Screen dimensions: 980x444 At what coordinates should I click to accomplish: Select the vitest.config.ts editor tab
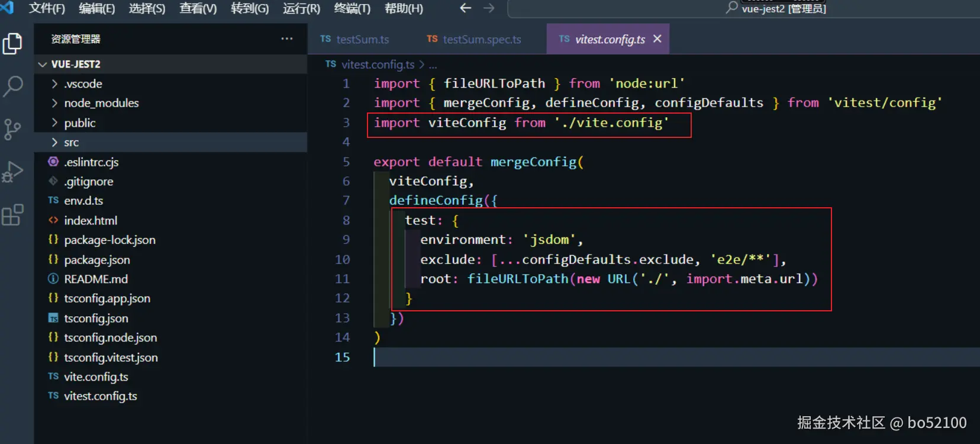coord(608,39)
